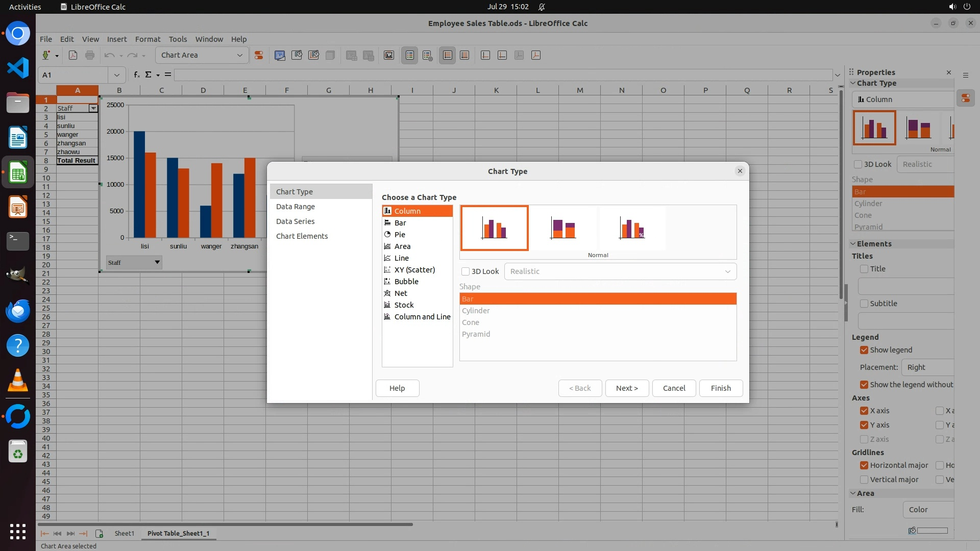Enable 3D Look checkbox in dialog
Image resolution: width=980 pixels, height=551 pixels.
coord(465,271)
